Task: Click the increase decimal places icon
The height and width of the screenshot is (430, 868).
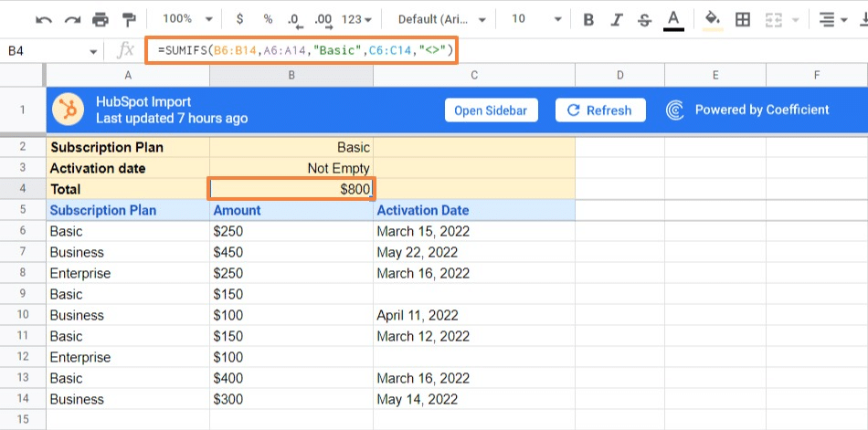Action: [323, 19]
